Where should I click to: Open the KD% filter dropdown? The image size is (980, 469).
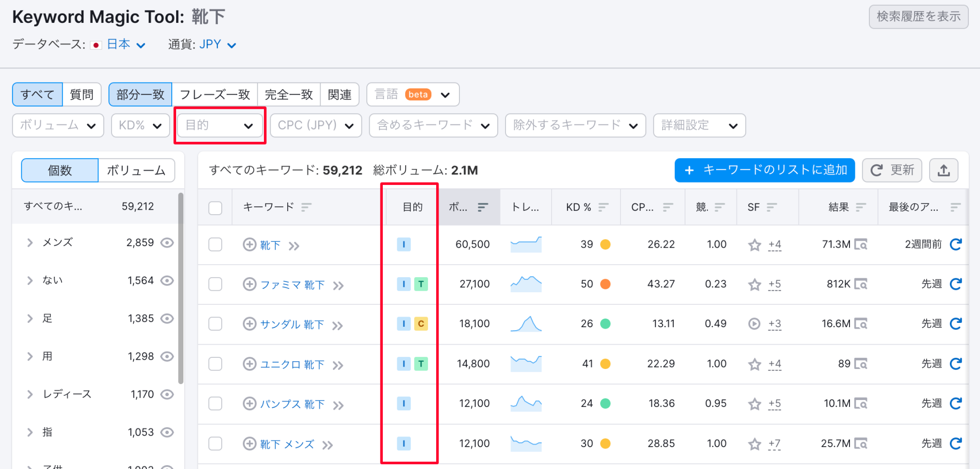(140, 125)
